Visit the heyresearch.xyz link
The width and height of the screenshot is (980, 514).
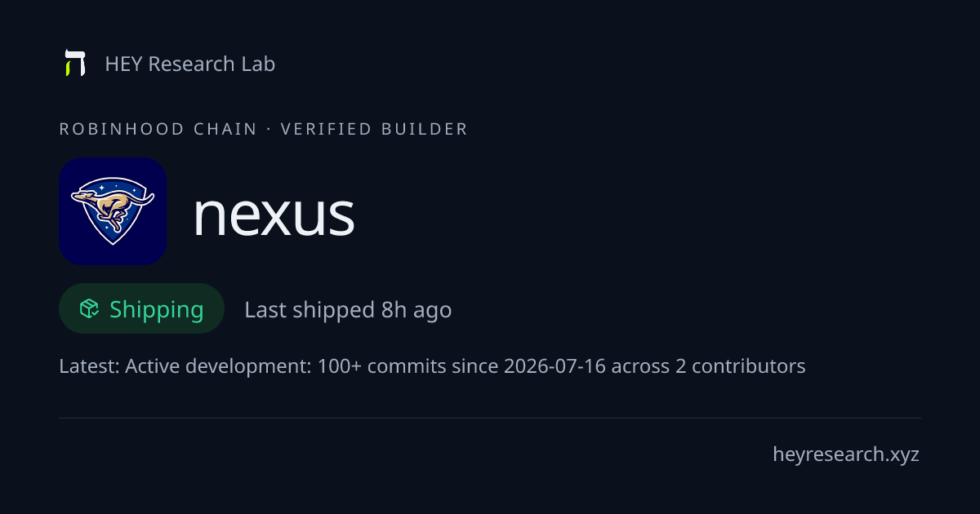[x=846, y=454]
